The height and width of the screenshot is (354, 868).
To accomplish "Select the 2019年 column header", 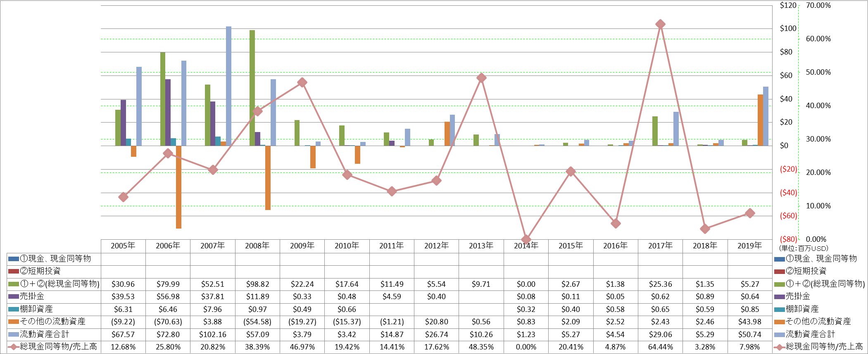I will (750, 246).
